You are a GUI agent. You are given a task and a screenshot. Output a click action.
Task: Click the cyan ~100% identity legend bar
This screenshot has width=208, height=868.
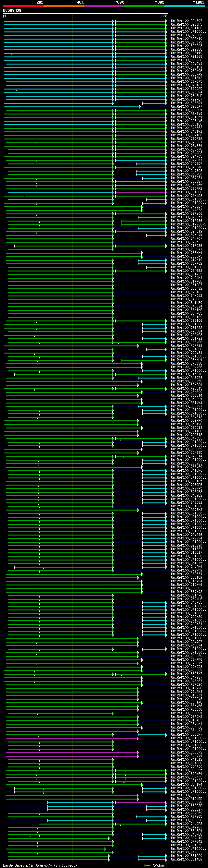tap(184, 6)
